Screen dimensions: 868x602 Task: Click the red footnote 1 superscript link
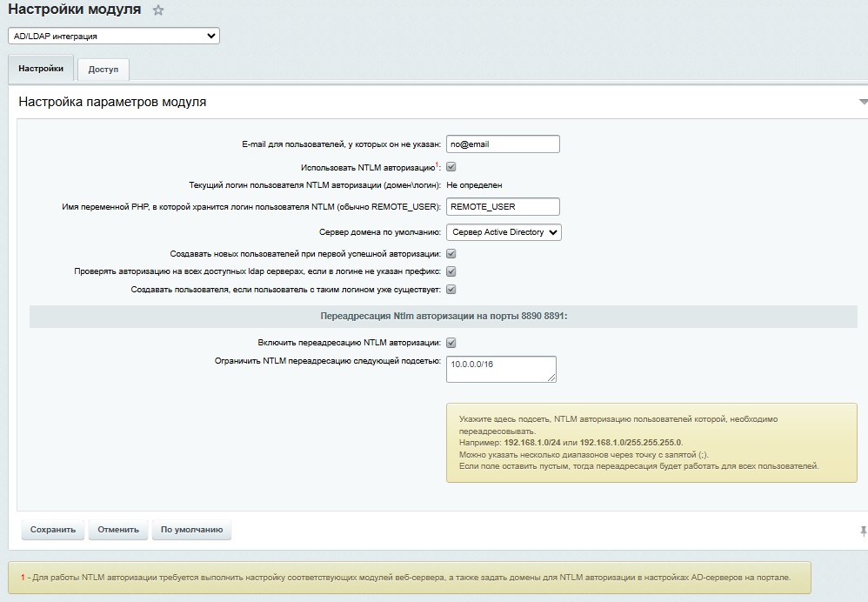tap(437, 165)
